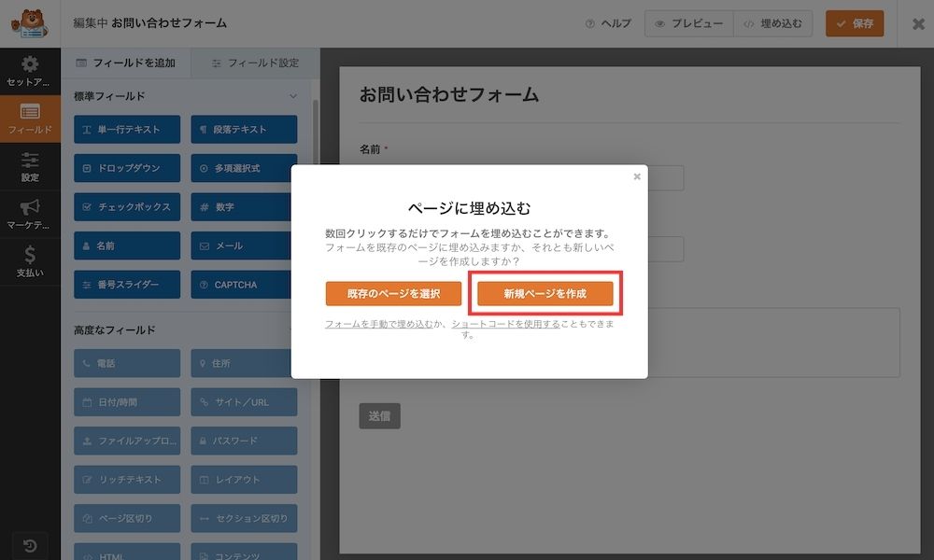Collapse the 標準フィールド section chevron
This screenshot has width=934, height=560.
[293, 96]
